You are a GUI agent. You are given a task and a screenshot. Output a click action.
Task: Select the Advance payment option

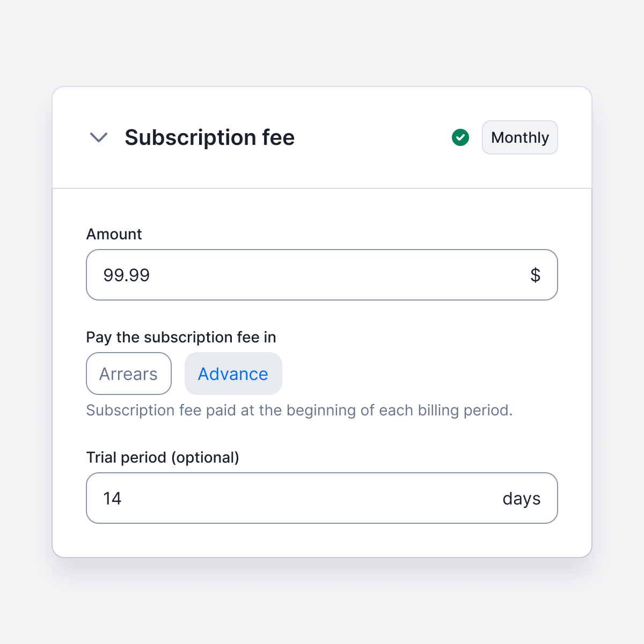click(233, 374)
